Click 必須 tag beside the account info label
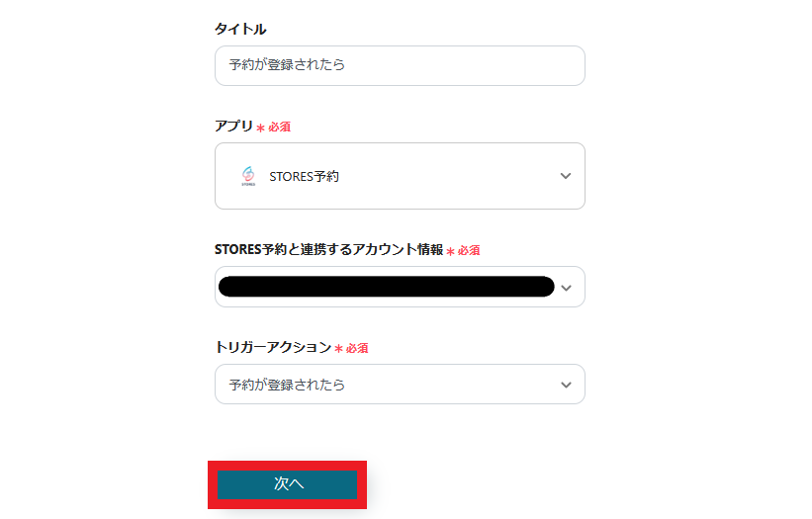 [x=469, y=251]
